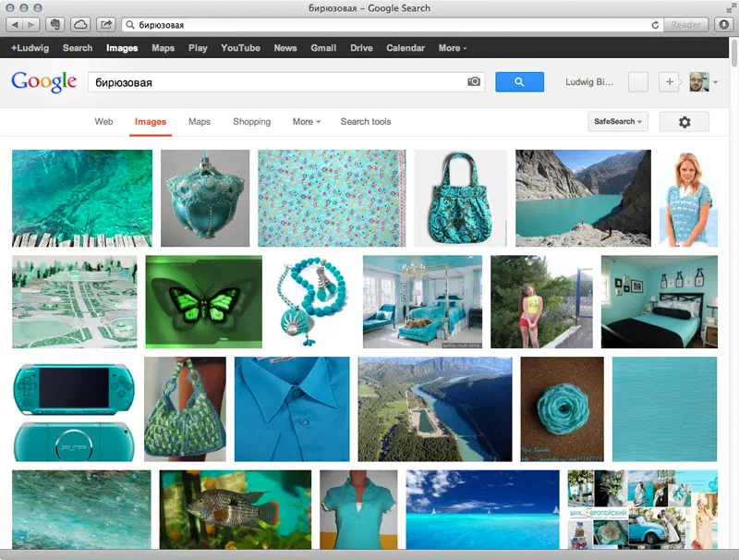Switch to the Web results tab
Viewport: 739px width, 560px height.
coord(103,122)
